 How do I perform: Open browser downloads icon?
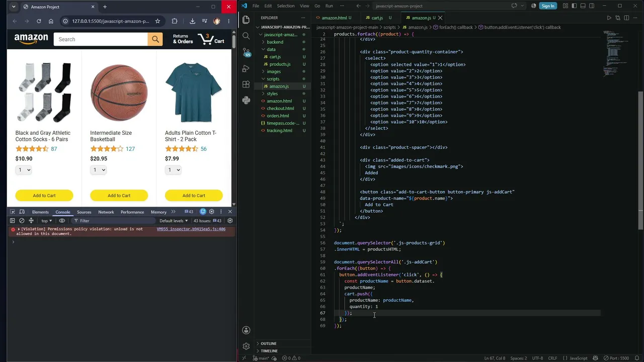click(192, 21)
